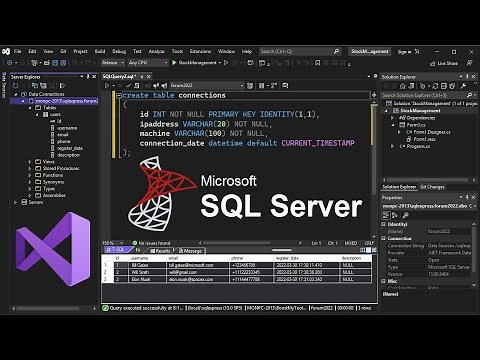The width and height of the screenshot is (480, 360).
Task: Open the Project menu
Action: coord(80,51)
